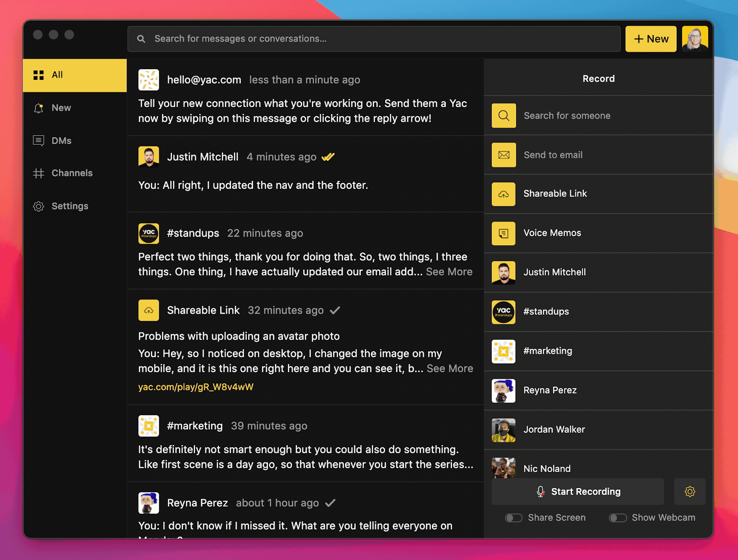
Task: Open the yac.com/play/gR_W8v4wW link
Action: click(x=196, y=387)
